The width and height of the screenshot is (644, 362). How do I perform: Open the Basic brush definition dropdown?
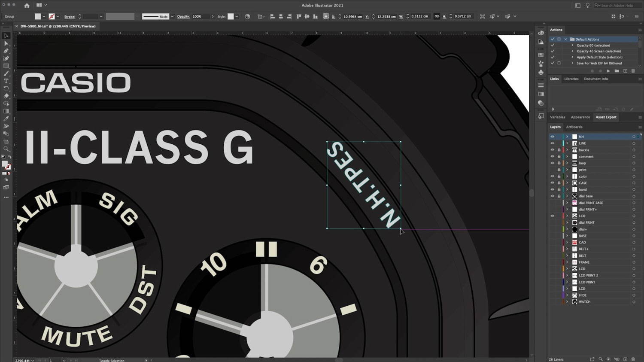click(x=172, y=16)
